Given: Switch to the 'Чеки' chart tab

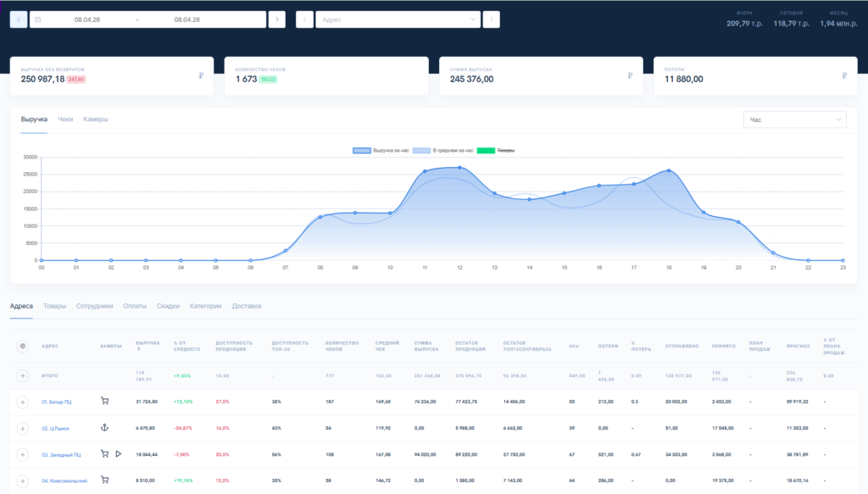Looking at the screenshot, I should [x=65, y=119].
